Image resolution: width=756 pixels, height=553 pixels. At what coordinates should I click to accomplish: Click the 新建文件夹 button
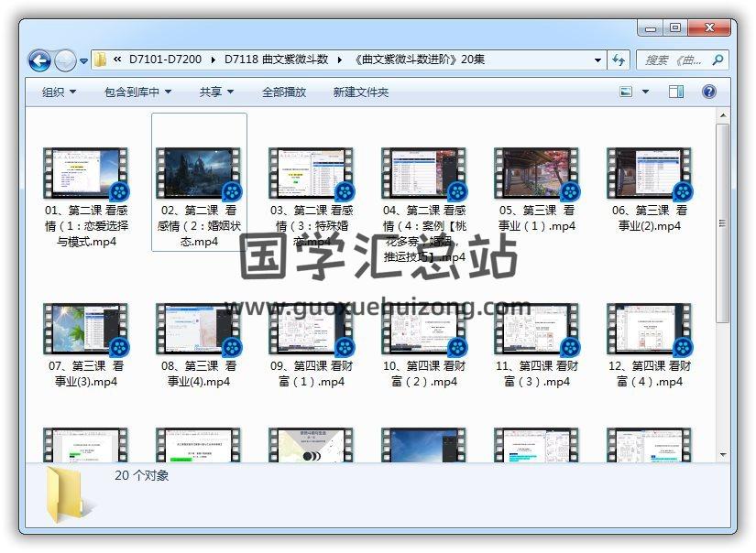point(360,92)
